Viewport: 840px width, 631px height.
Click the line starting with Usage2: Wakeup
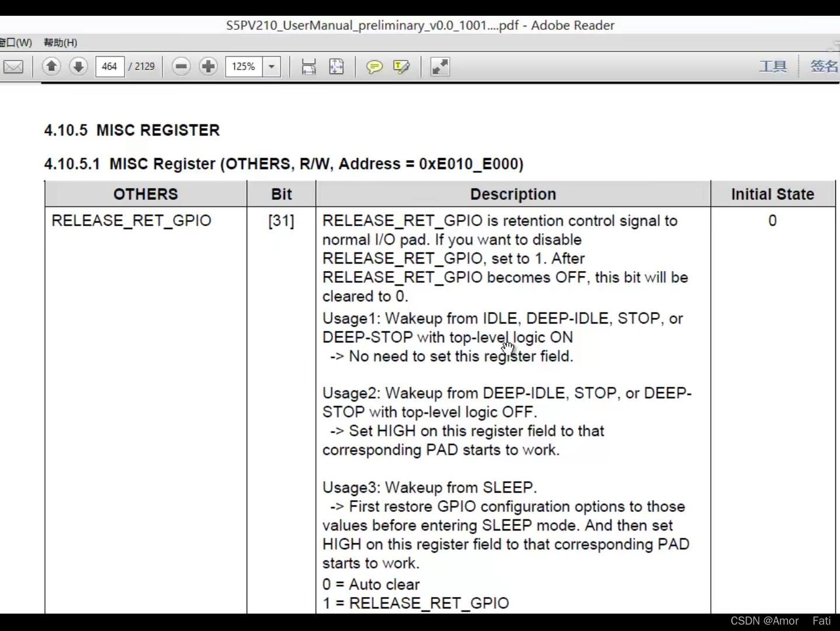pyautogui.click(x=507, y=393)
